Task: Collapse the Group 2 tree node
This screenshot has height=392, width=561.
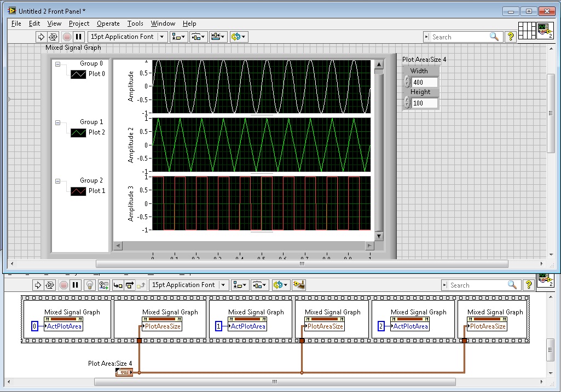Action: click(57, 181)
